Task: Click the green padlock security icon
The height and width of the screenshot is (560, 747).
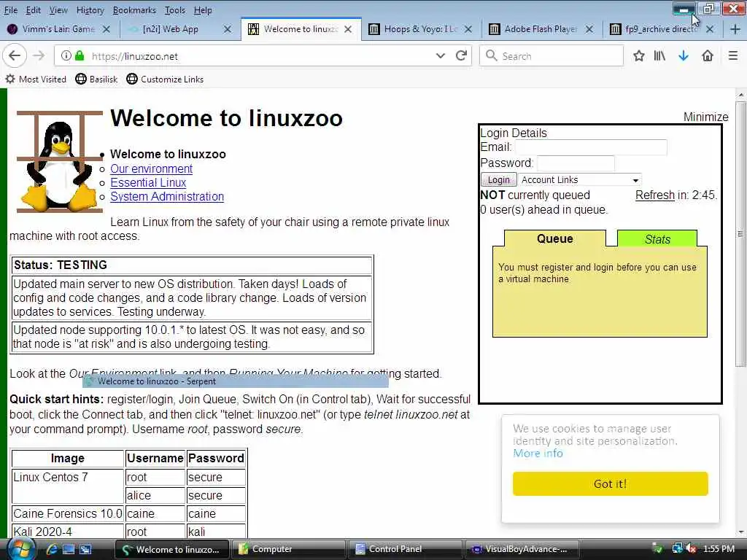Action: point(80,55)
